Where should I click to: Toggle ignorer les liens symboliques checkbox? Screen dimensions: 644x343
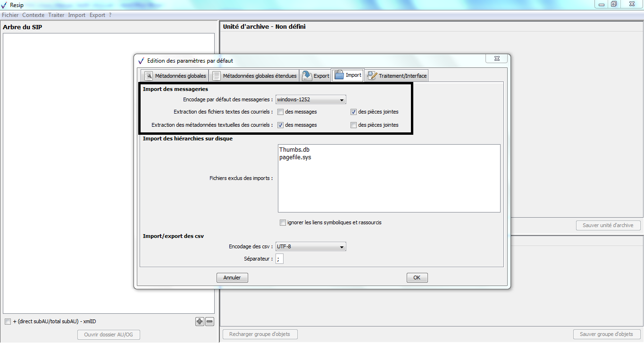[283, 222]
